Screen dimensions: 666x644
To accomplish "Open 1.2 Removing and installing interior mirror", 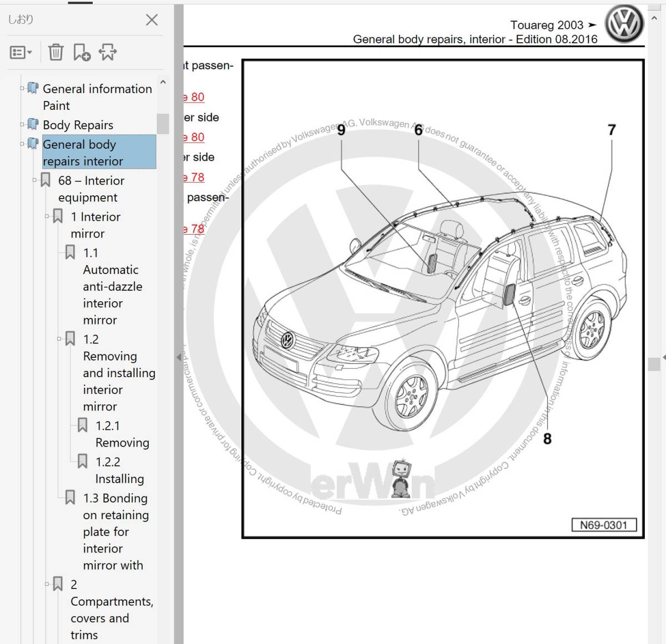I will [119, 373].
